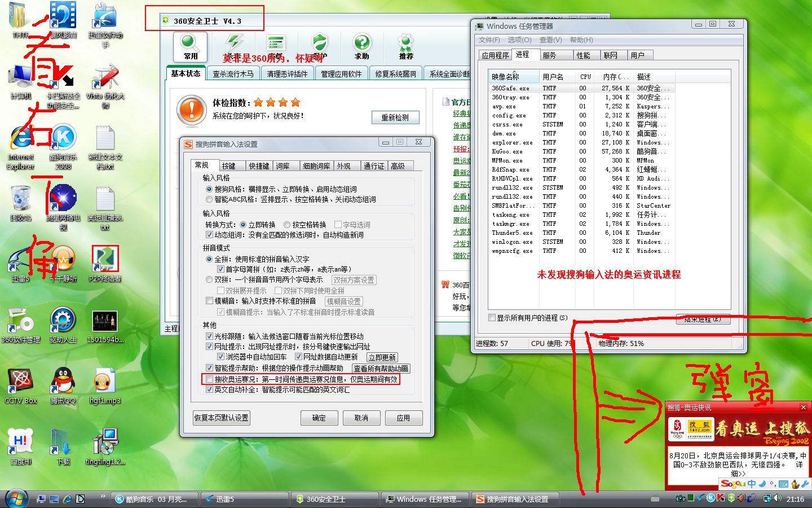Select the 下载 folder shortcut on desktop
Viewport: 812px width, 508px height.
[63, 447]
